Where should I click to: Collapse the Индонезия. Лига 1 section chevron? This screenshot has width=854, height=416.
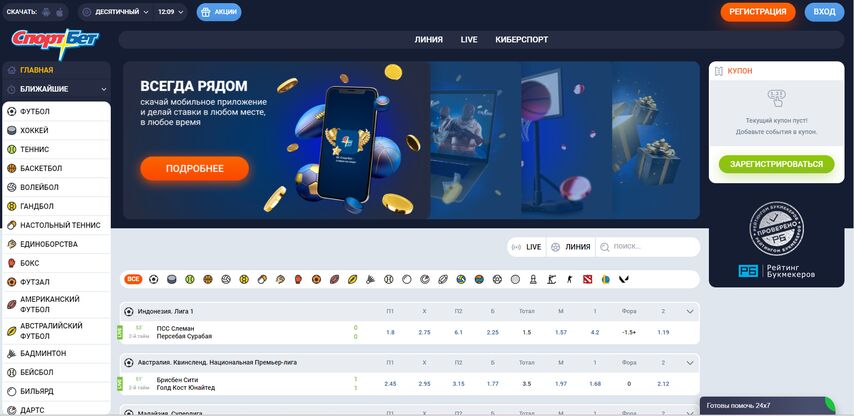[689, 311]
